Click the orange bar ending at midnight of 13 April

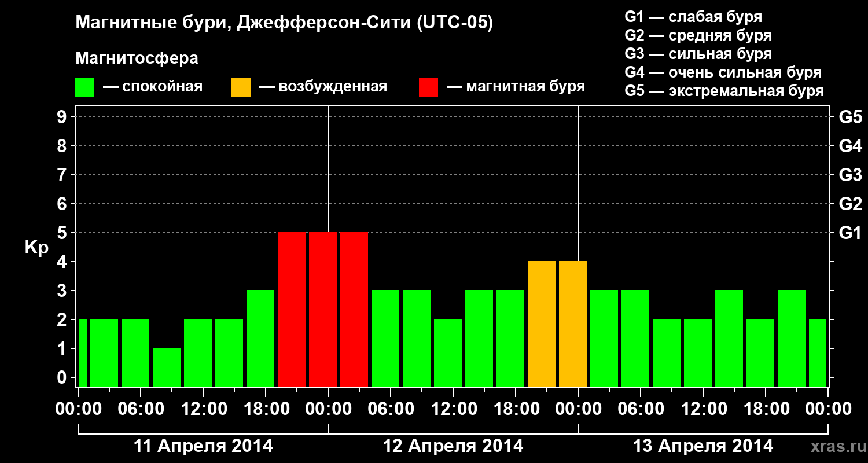[573, 324]
